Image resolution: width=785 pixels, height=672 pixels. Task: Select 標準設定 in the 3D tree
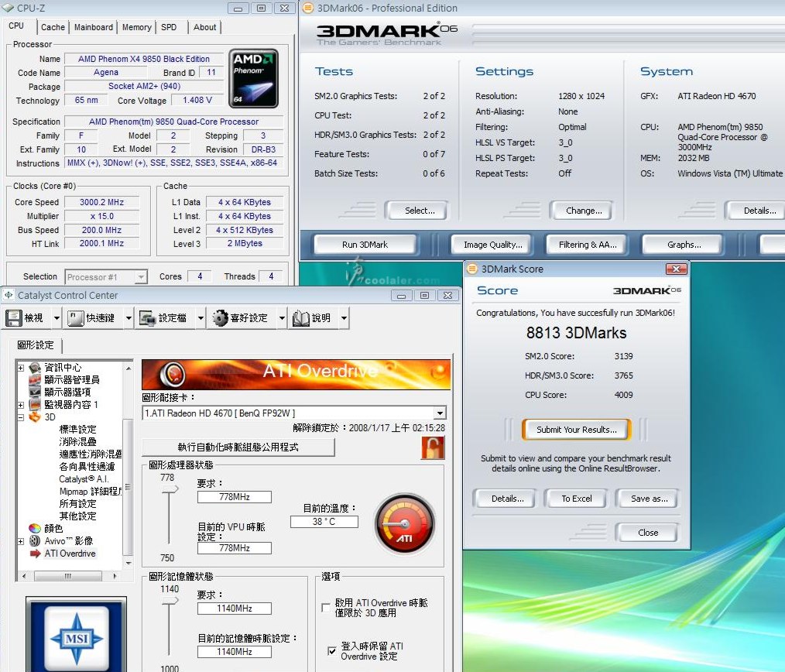(x=77, y=429)
